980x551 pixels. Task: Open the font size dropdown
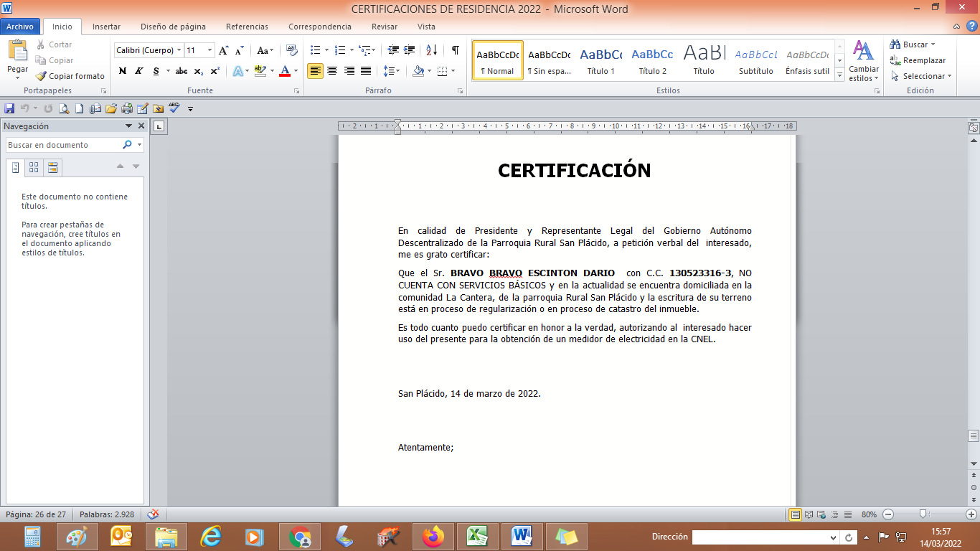click(209, 50)
